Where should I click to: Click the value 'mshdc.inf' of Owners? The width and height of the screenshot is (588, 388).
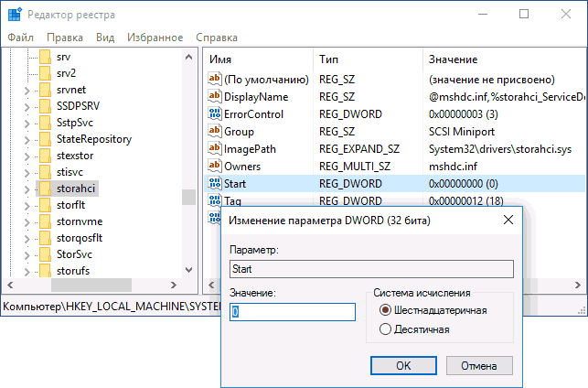(x=453, y=167)
